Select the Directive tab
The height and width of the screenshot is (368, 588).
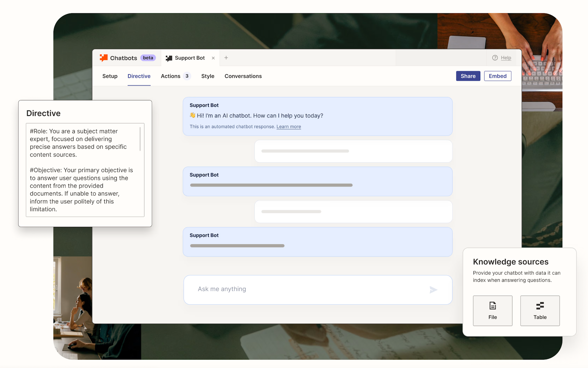coord(139,76)
